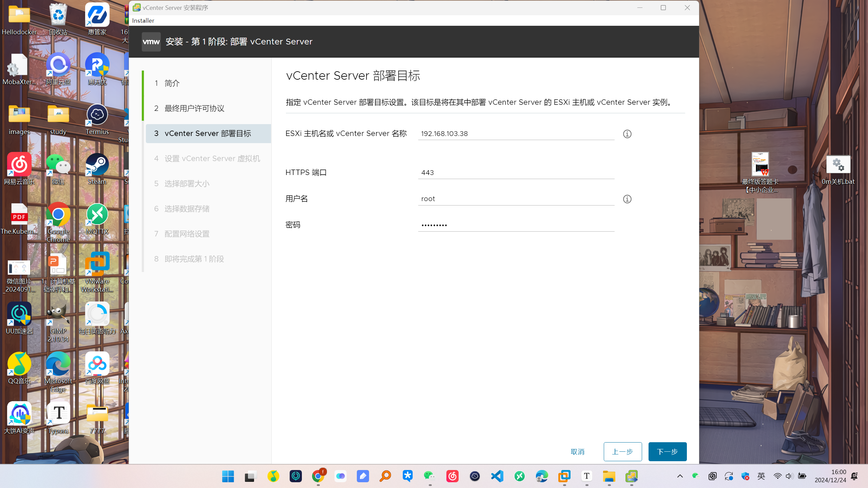The height and width of the screenshot is (488, 868).
Task: Click the File Explorer taskbar icon
Action: coord(609,476)
